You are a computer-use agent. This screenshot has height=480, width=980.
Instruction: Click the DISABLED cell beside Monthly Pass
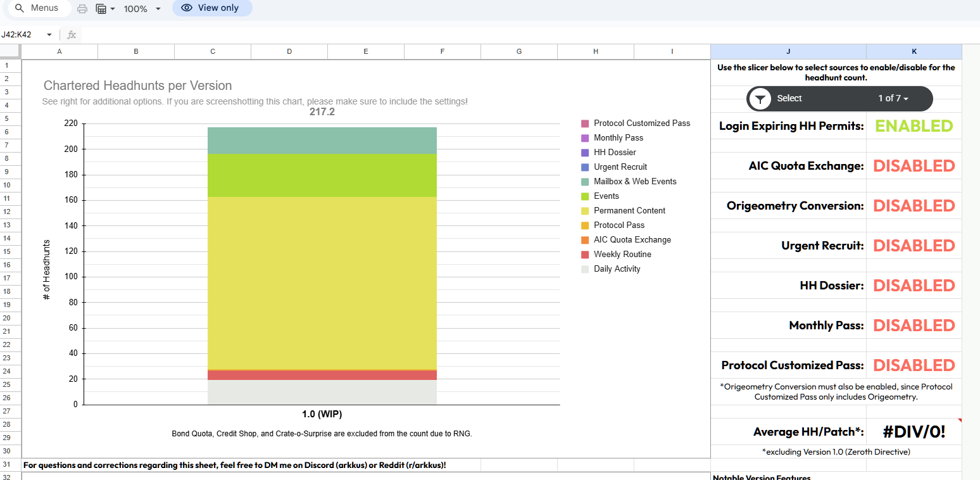[914, 325]
